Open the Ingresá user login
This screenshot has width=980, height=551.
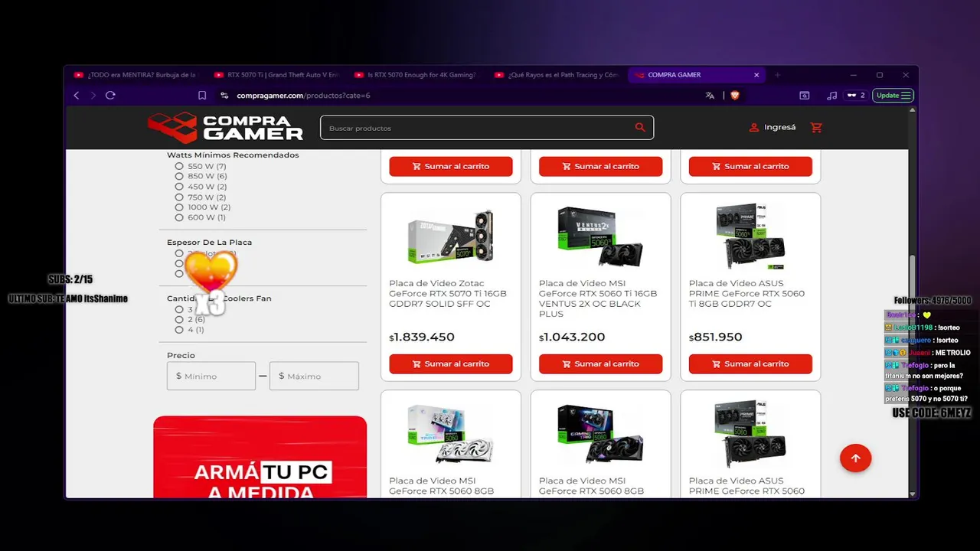pos(773,127)
